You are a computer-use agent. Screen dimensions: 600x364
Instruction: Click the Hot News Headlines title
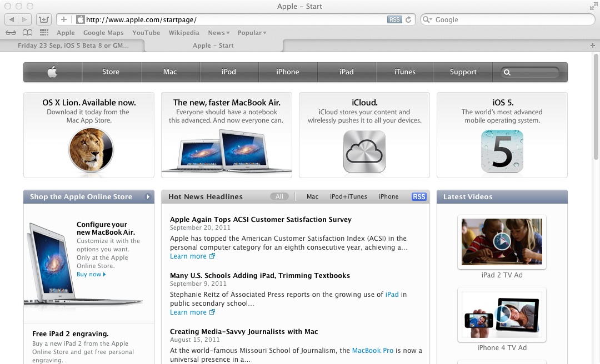click(206, 196)
